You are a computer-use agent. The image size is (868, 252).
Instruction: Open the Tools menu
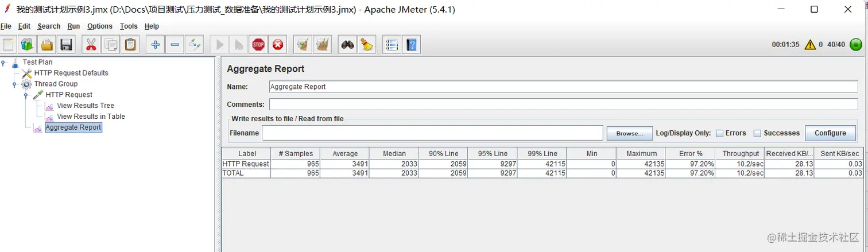(x=129, y=26)
